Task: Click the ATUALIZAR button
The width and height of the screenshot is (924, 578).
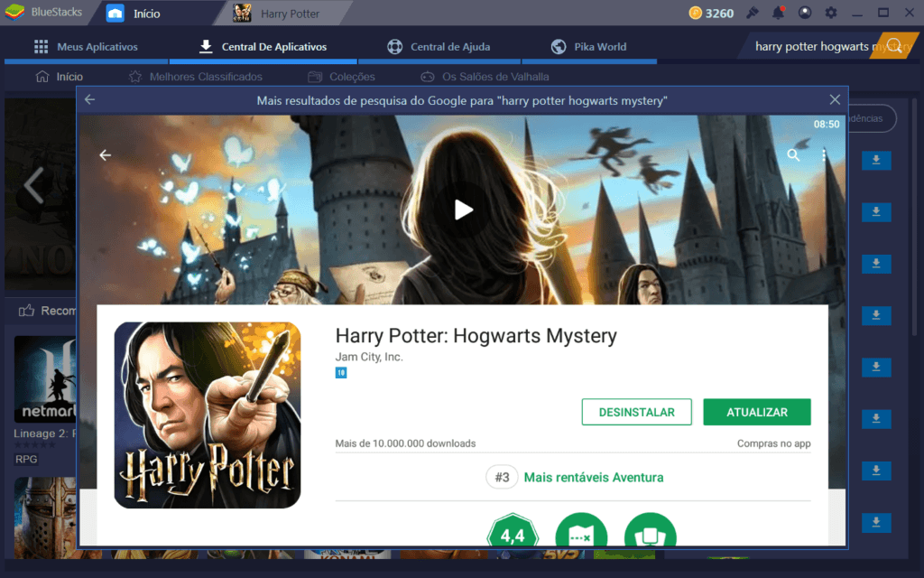Action: 757,411
